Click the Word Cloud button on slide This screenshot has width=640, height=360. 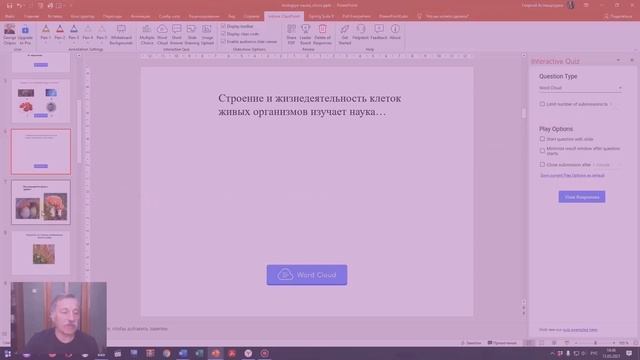[x=307, y=275]
